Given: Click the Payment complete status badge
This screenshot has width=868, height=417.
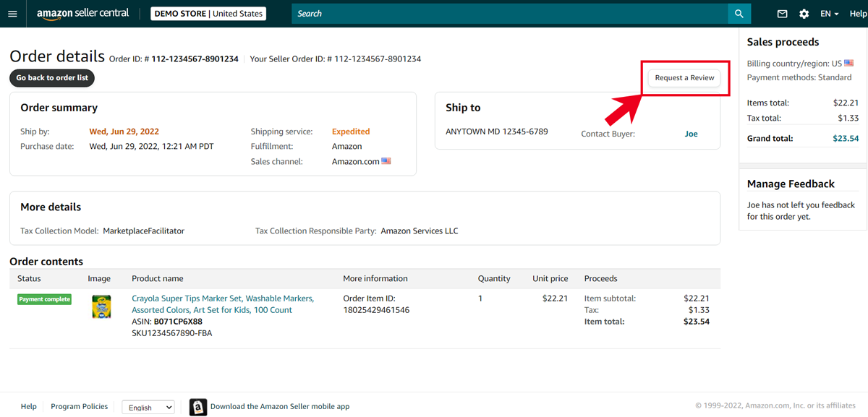Looking at the screenshot, I should tap(44, 299).
